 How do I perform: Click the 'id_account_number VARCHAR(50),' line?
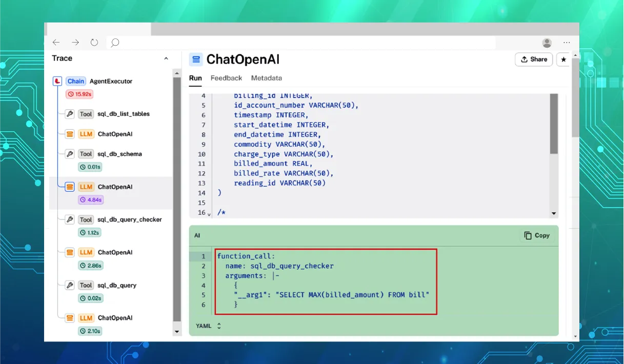pyautogui.click(x=296, y=105)
